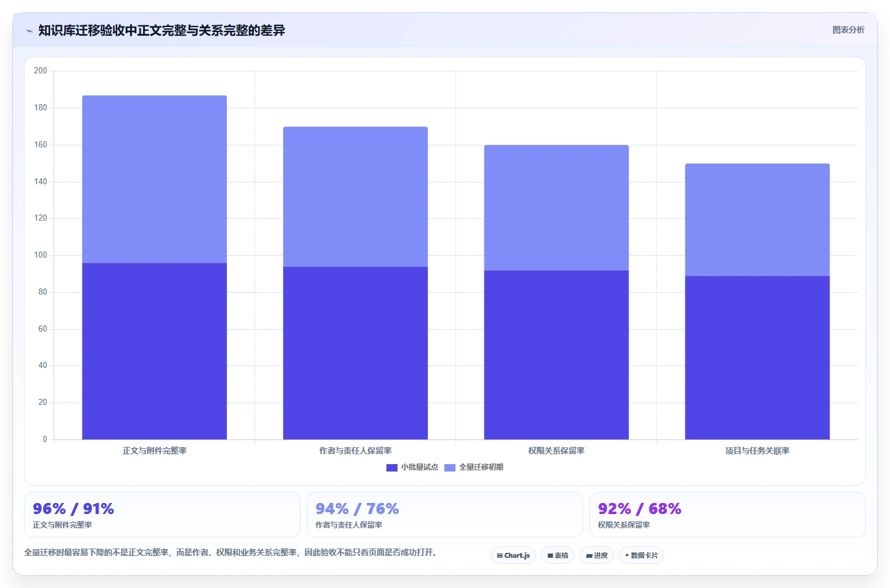Click the dark bar segment for 作者与责任人保留率
This screenshot has width=890, height=588.
coord(355,353)
